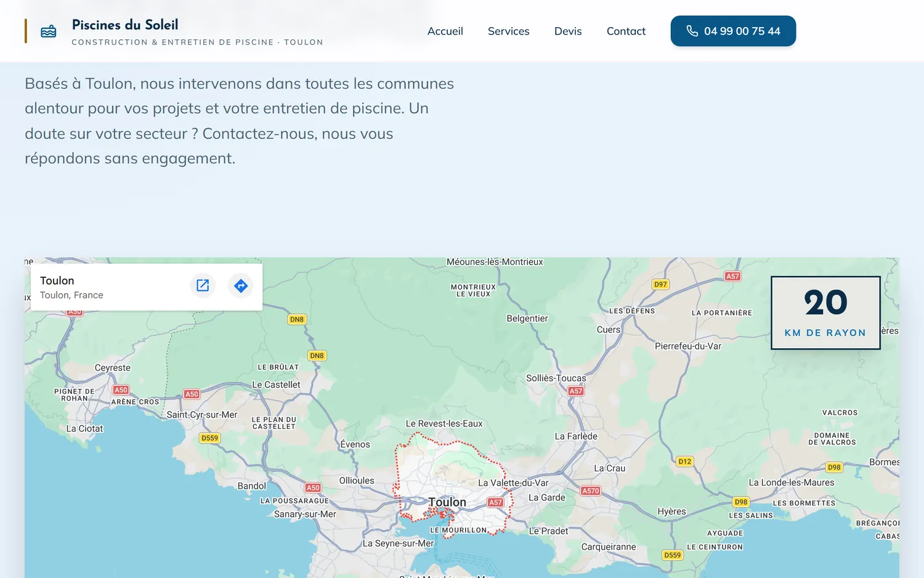924x578 pixels.
Task: Click the Piscines du Soleil site title
Action: [125, 25]
